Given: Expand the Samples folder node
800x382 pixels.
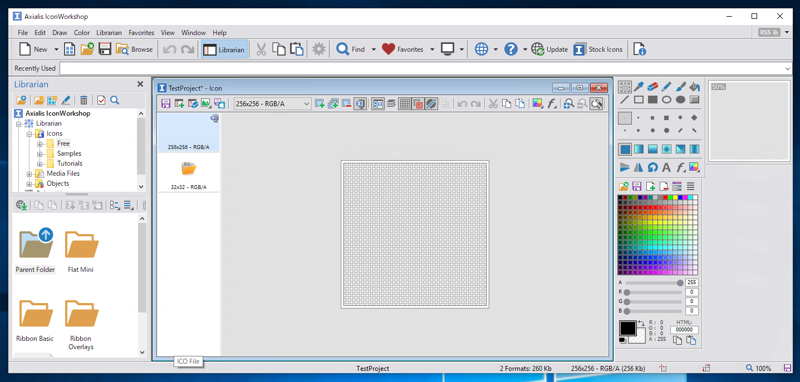Looking at the screenshot, I should (x=39, y=154).
